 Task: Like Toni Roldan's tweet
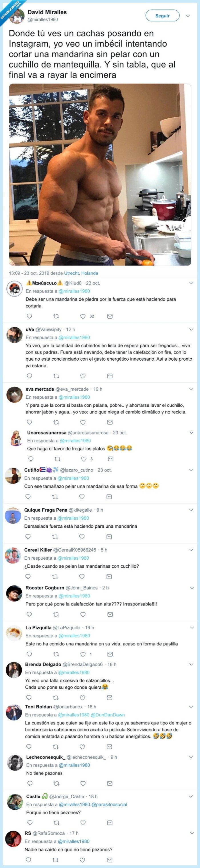[83, 747]
